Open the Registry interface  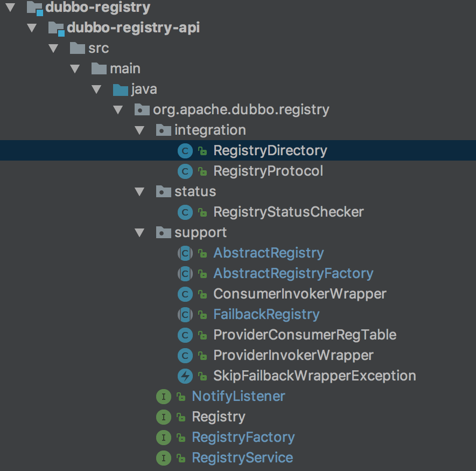pyautogui.click(x=219, y=417)
